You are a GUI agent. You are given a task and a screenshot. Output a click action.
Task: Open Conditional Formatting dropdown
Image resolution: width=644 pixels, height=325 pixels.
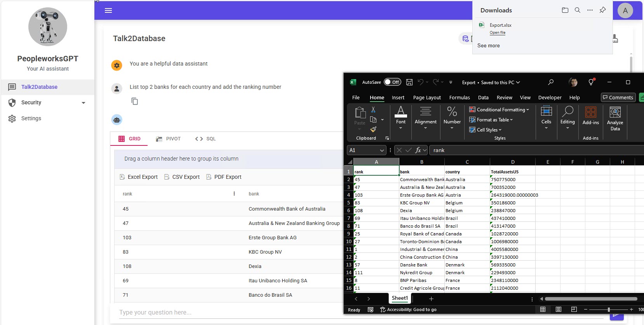[499, 110]
